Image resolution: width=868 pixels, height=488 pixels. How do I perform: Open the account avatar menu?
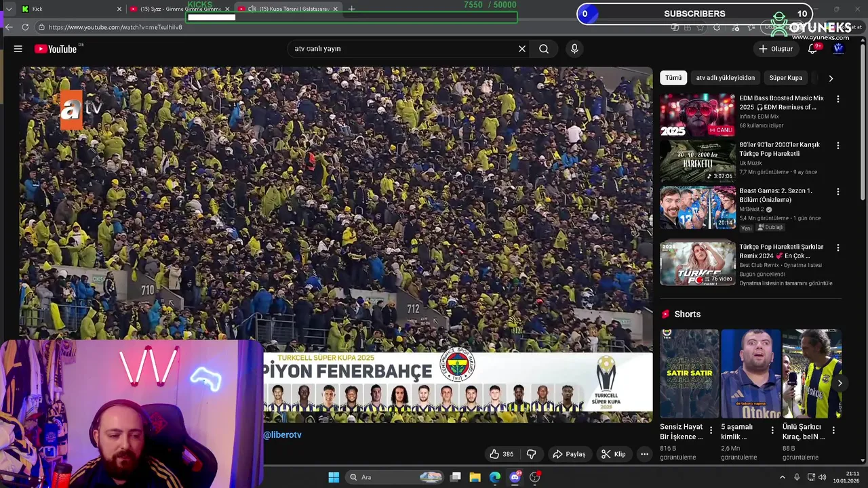tap(838, 49)
